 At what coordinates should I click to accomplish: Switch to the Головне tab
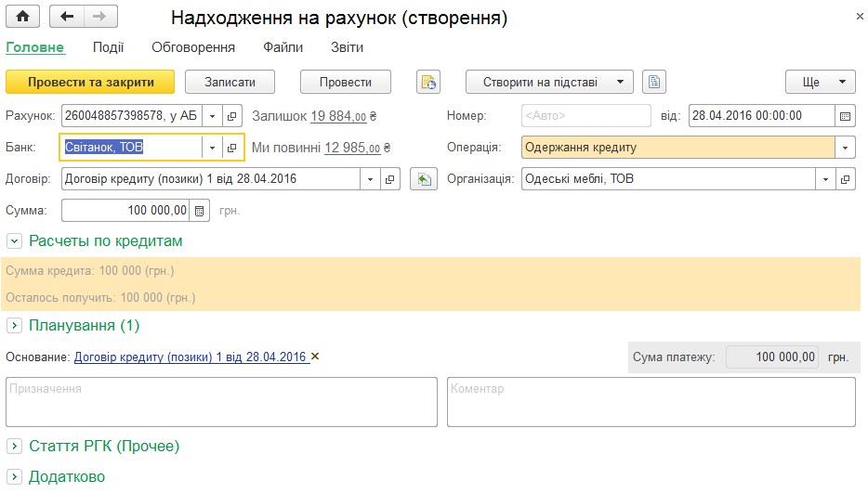coord(35,47)
